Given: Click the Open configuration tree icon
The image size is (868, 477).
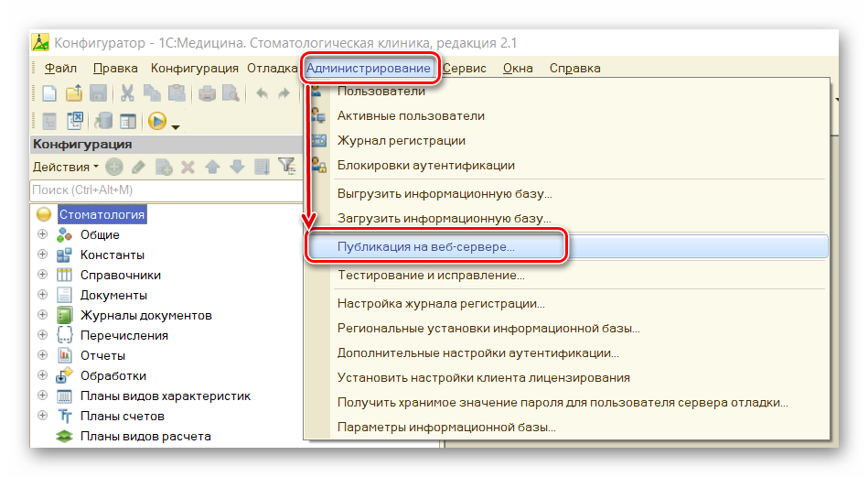Looking at the screenshot, I should (49, 121).
